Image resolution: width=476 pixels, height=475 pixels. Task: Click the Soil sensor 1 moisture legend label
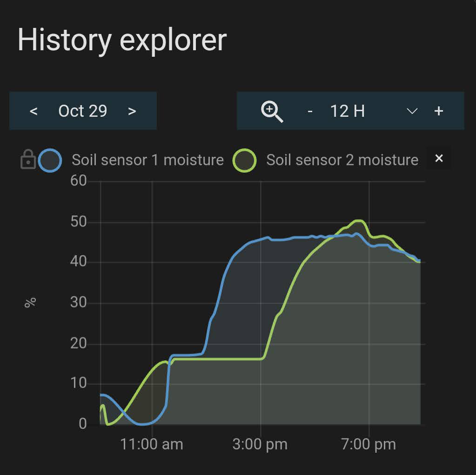(x=147, y=160)
